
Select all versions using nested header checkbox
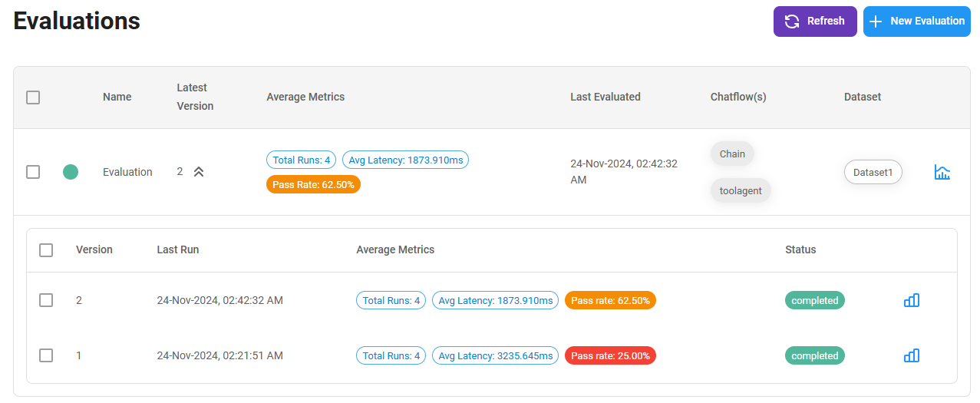pos(46,250)
